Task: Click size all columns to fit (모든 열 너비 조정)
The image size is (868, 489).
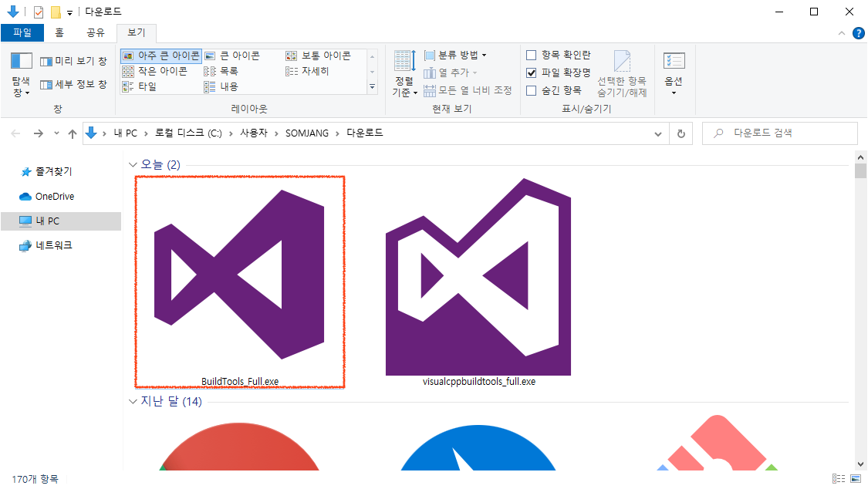Action: (468, 90)
